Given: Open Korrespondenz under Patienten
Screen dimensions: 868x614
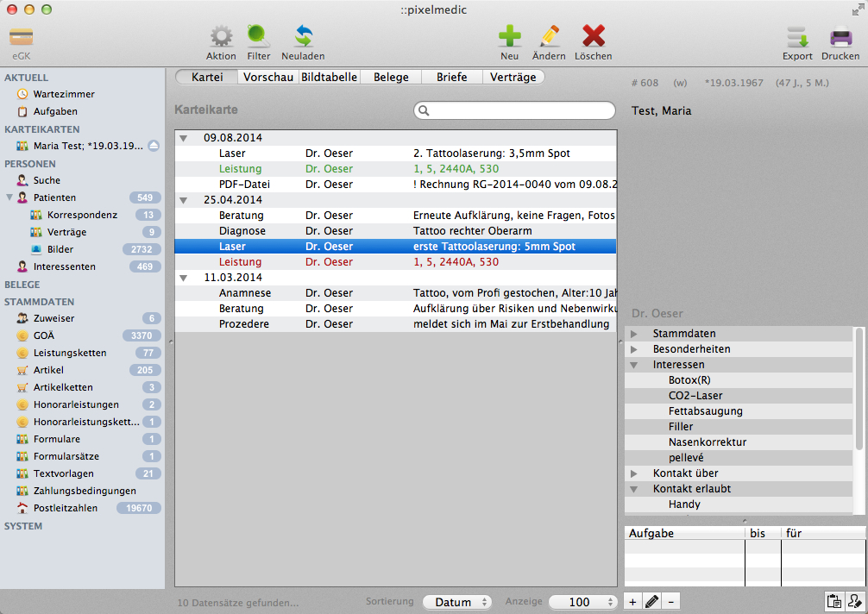Looking at the screenshot, I should click(82, 215).
